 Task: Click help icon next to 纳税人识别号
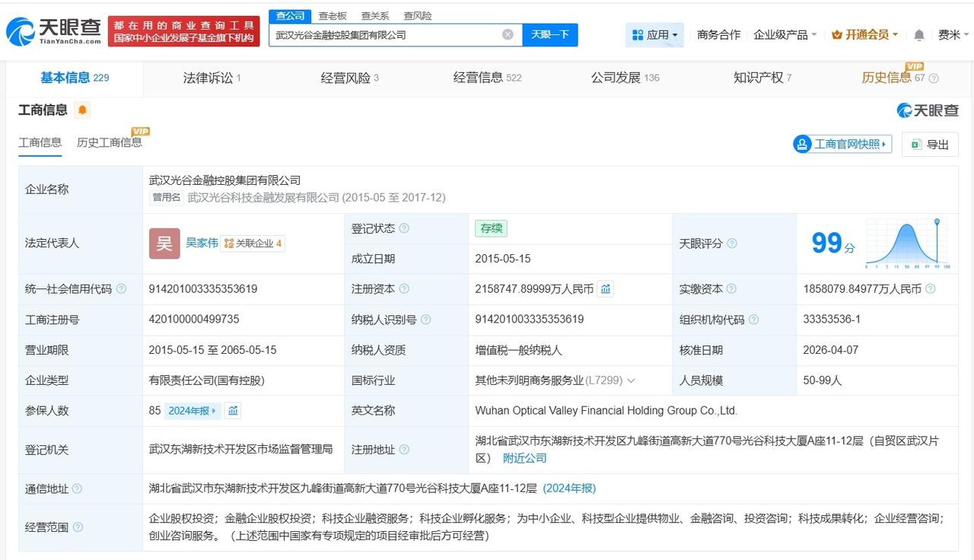[x=425, y=320]
